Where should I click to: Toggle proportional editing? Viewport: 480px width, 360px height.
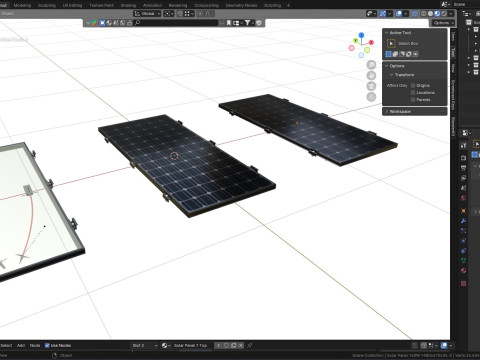point(200,14)
